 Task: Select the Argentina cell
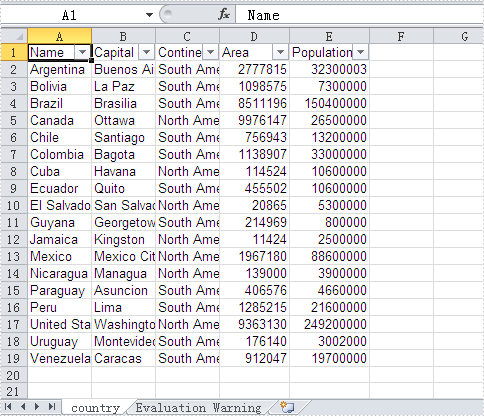click(x=59, y=69)
